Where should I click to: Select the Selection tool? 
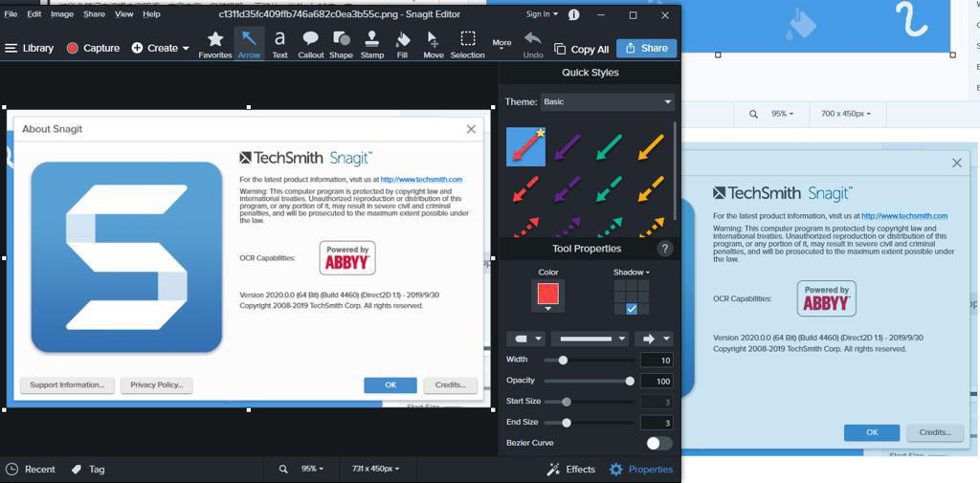[467, 45]
